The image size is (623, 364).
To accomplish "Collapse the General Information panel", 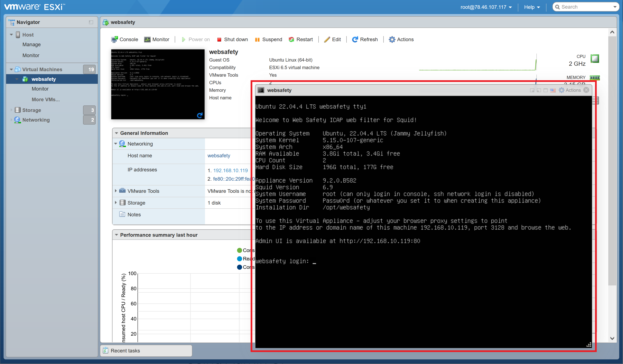I will point(116,133).
